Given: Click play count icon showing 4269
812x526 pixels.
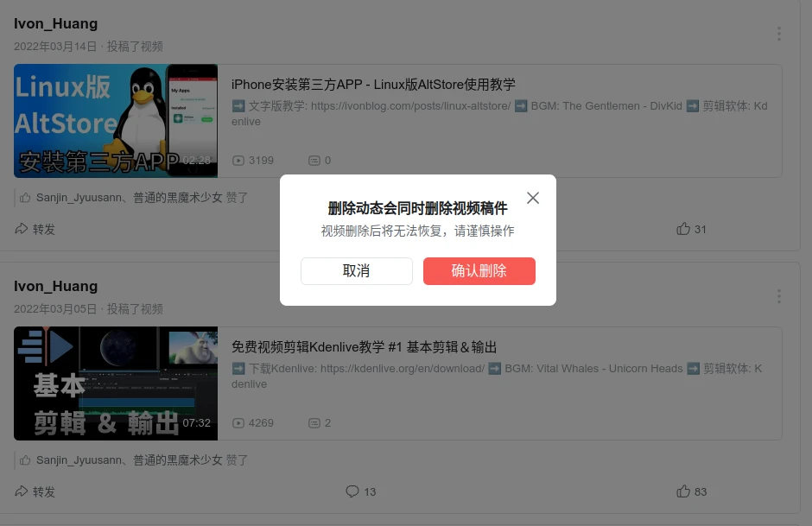Looking at the screenshot, I should pyautogui.click(x=238, y=423).
